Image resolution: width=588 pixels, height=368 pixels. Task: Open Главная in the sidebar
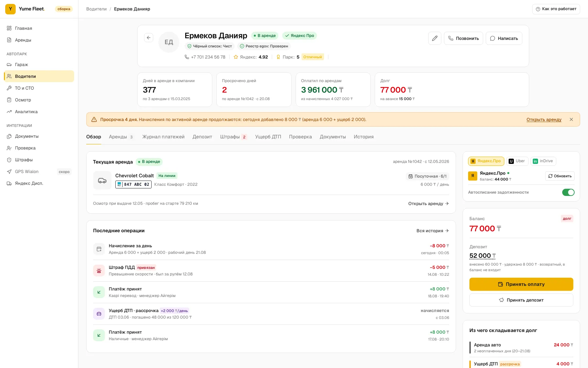click(x=39, y=28)
